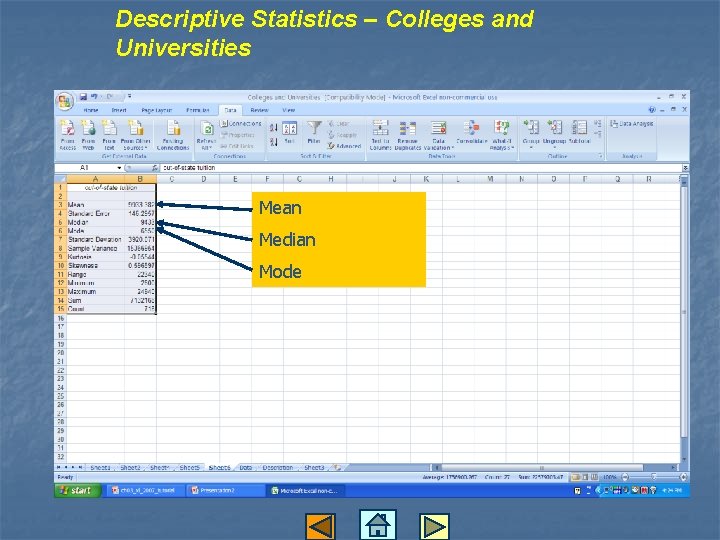Image resolution: width=720 pixels, height=540 pixels.
Task: Switch to Page Break Preview in status bar
Action: tap(594, 477)
